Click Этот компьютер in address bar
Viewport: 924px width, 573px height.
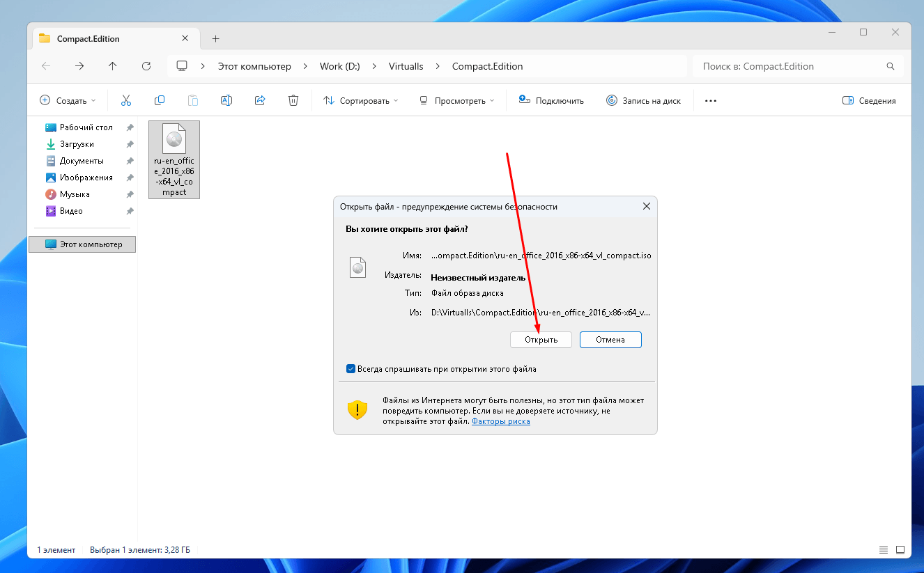254,66
